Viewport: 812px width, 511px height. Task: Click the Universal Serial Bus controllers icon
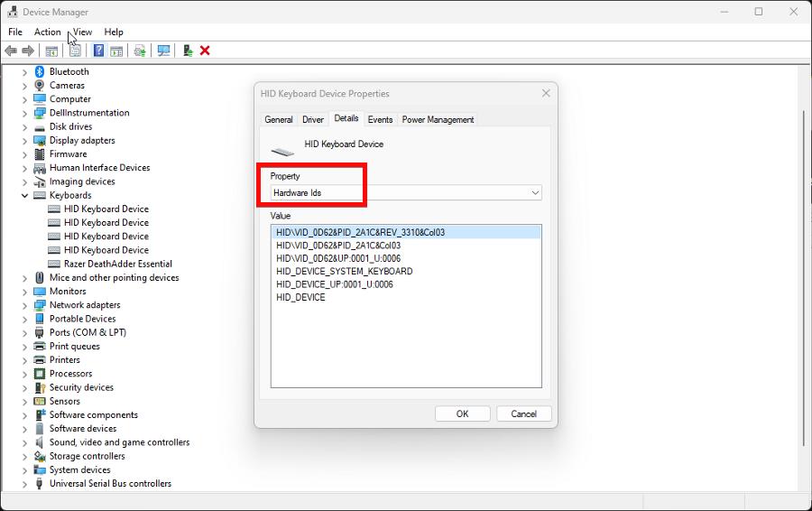click(x=40, y=484)
